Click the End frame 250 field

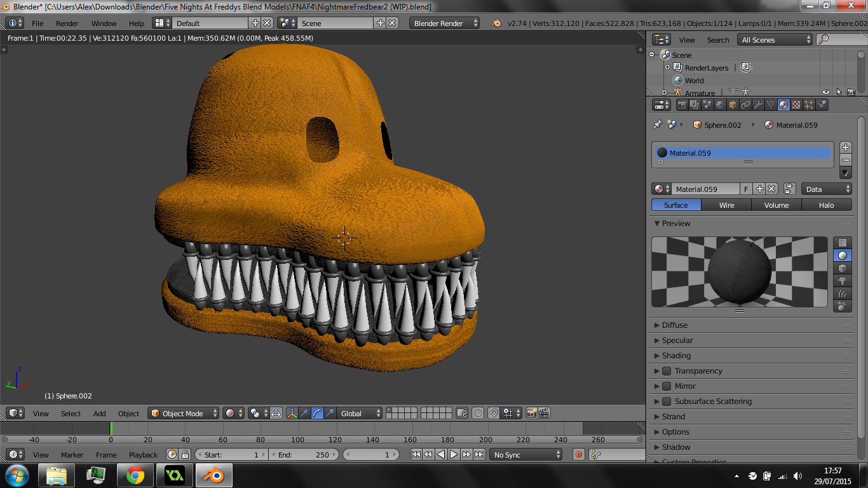pos(304,454)
